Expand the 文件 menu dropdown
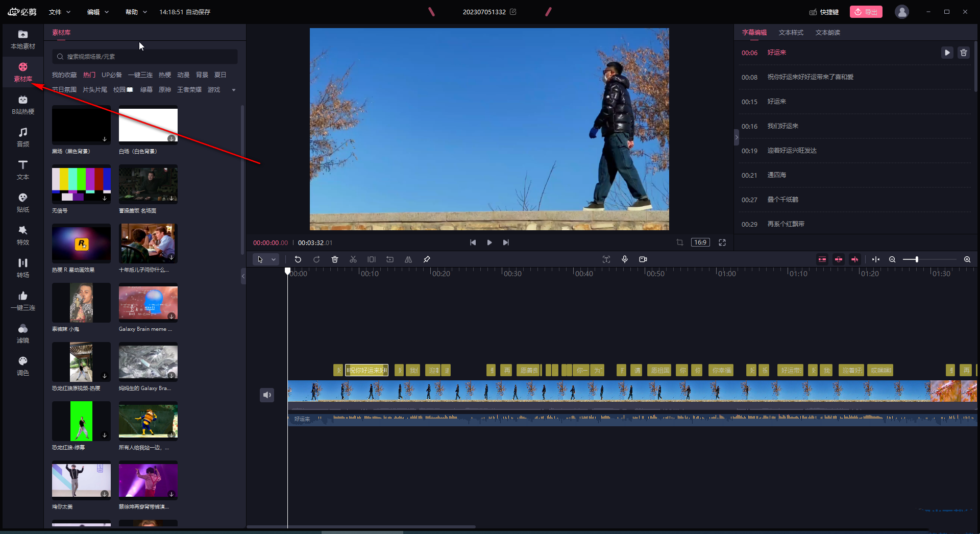 [59, 12]
